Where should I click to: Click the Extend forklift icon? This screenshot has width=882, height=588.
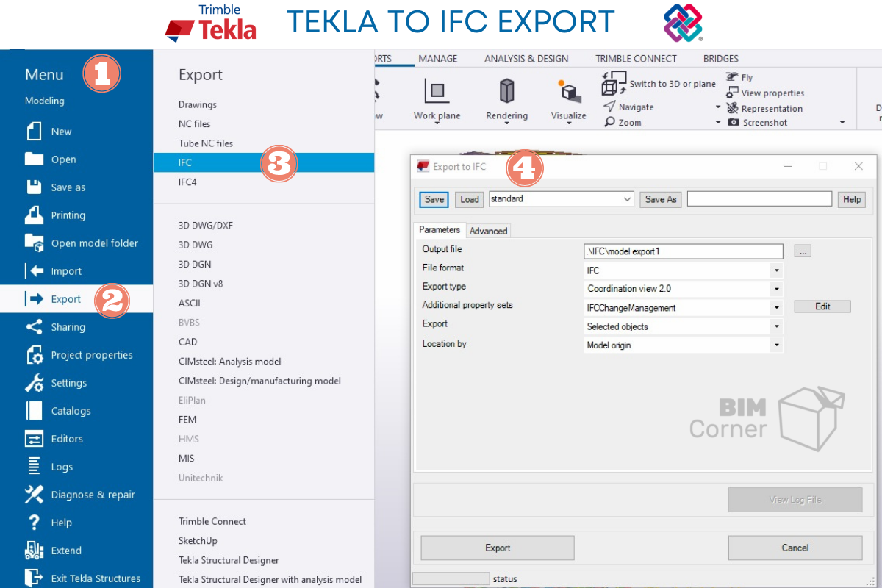click(34, 551)
